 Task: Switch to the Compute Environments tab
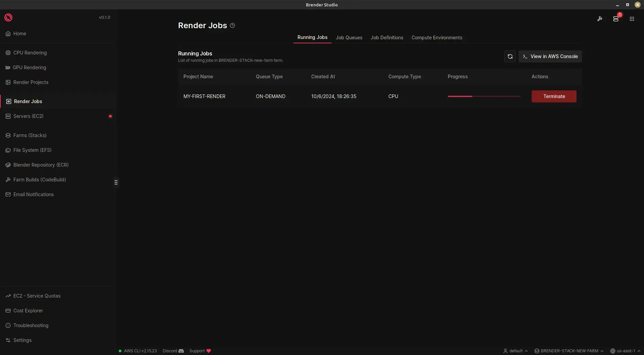tap(437, 38)
